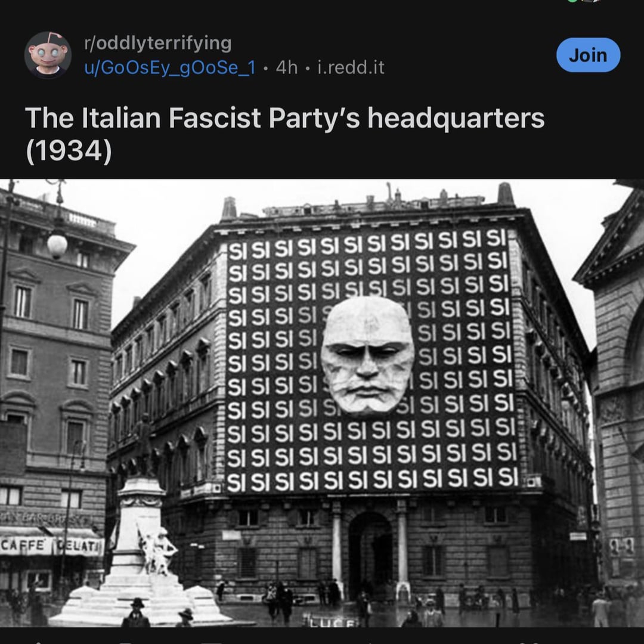Join the r/oddlyterrifying community
This screenshot has width=644, height=644.
588,55
